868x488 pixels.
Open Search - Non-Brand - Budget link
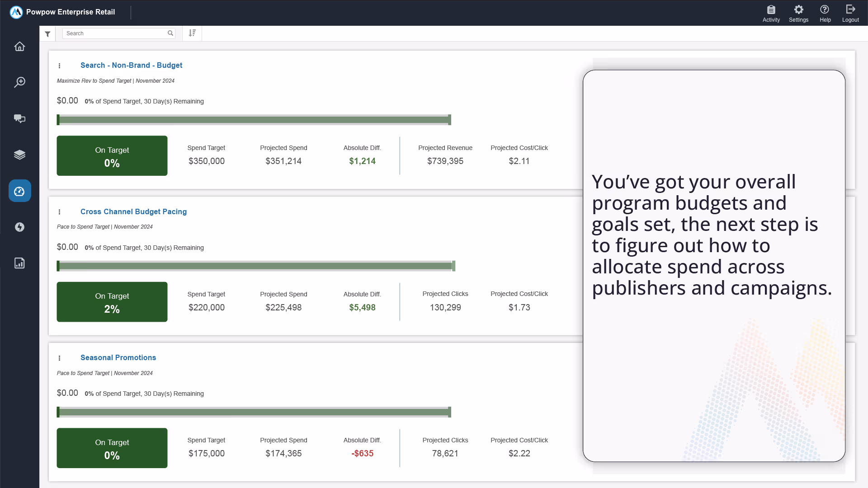131,65
